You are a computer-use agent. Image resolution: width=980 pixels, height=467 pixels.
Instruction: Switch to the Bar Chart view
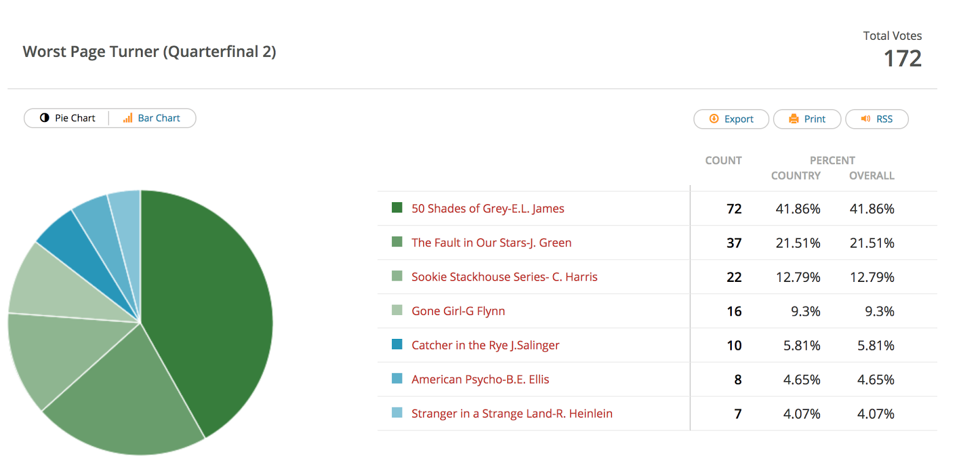tap(153, 118)
